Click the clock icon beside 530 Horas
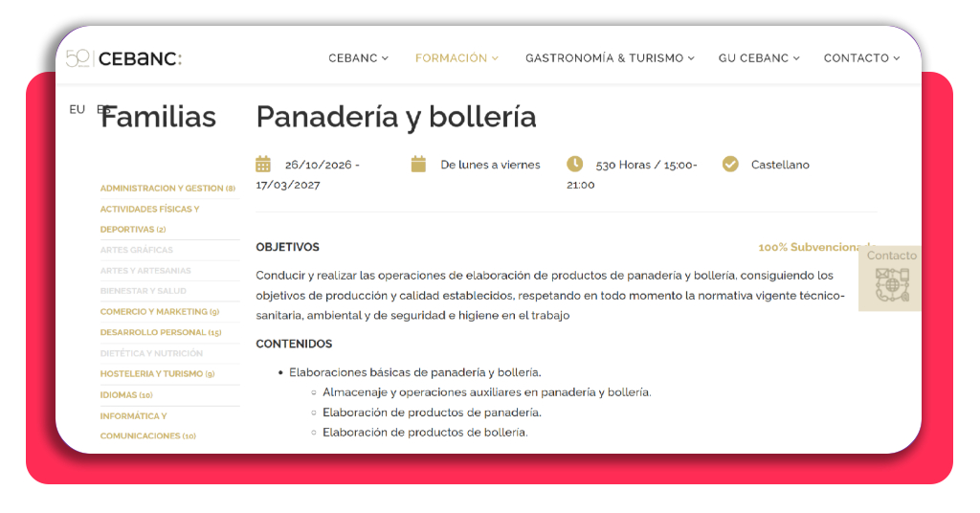The image size is (980, 513). (574, 164)
